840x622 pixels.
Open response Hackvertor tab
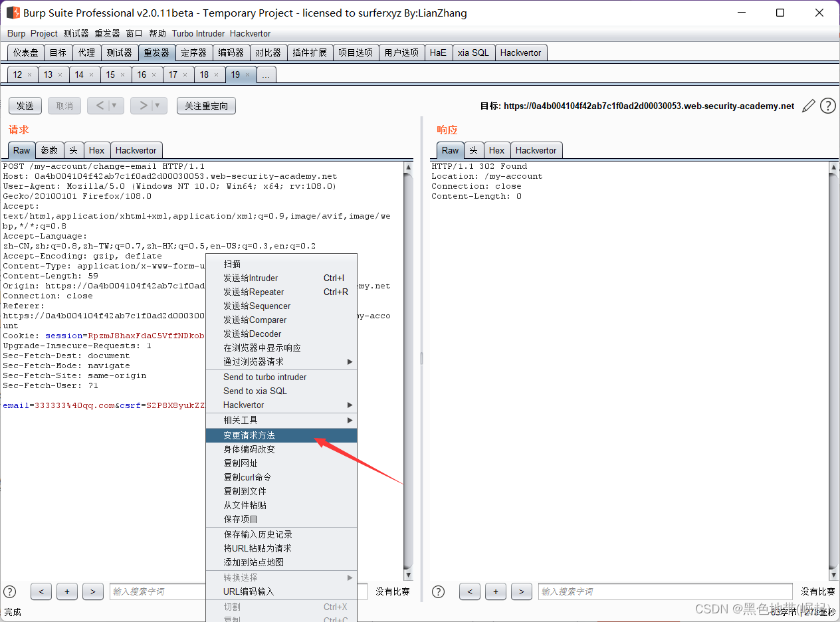536,151
